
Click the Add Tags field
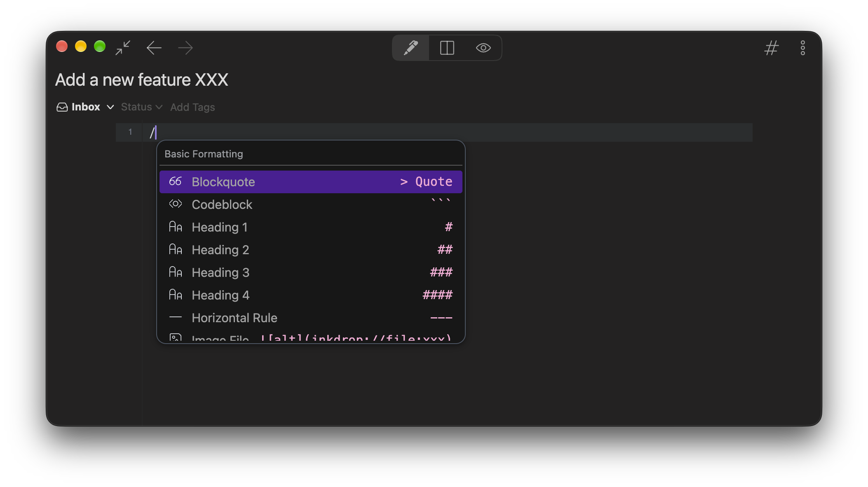tap(192, 107)
